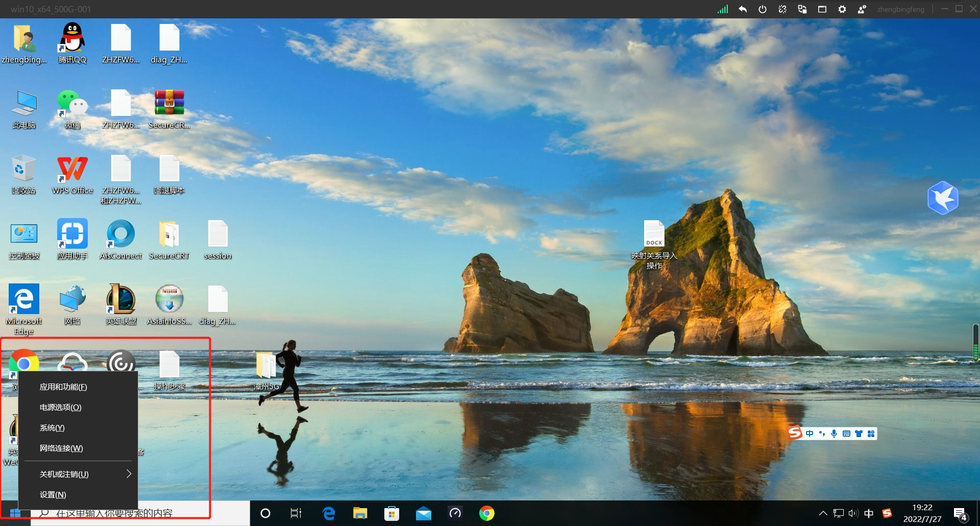Open the notification center with 4 badge
980x526 pixels.
point(960,514)
